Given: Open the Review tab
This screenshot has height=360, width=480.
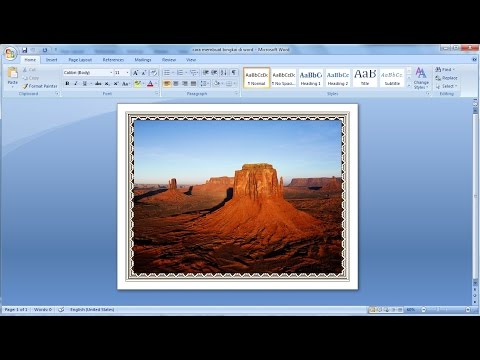Looking at the screenshot, I should [169, 60].
